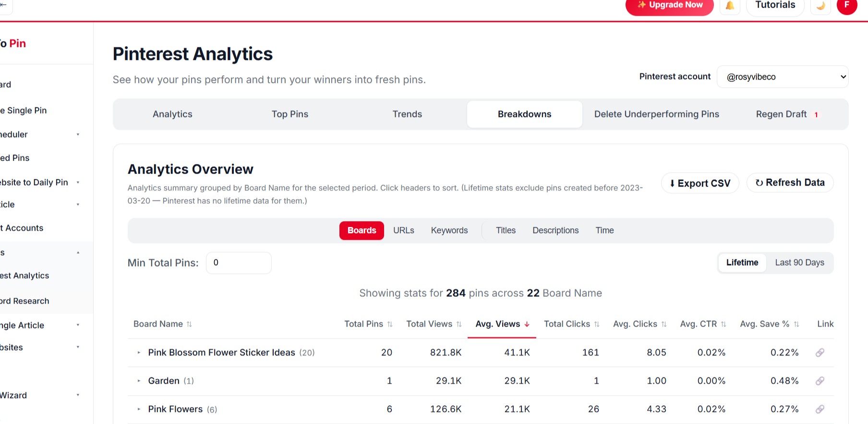Open the Tutorials button

coord(775,6)
